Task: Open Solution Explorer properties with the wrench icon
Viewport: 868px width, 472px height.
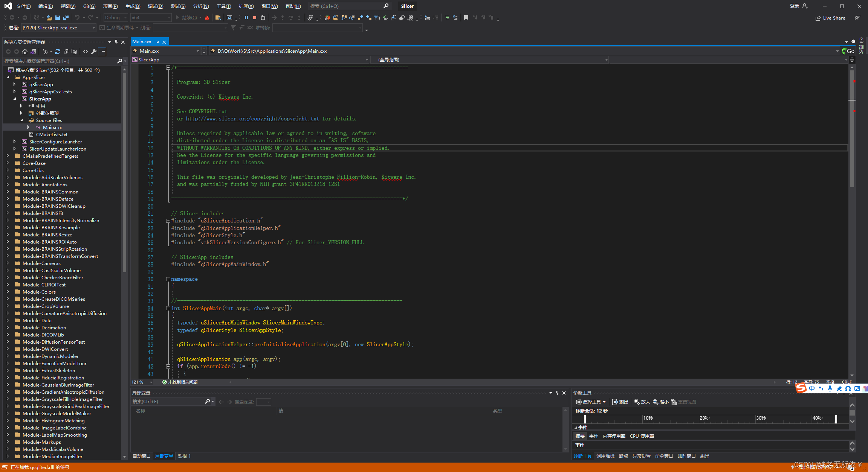Action: [x=94, y=52]
